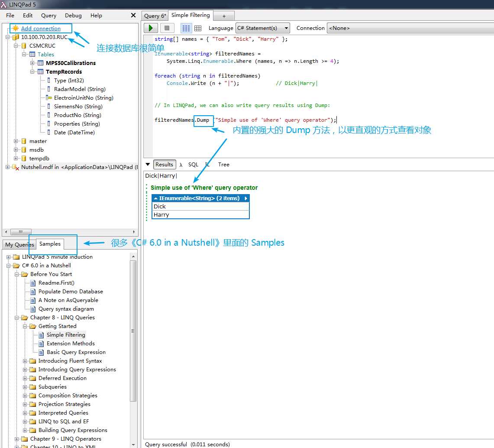Switch to the Query 6* tab
This screenshot has height=448, width=494.
[155, 16]
